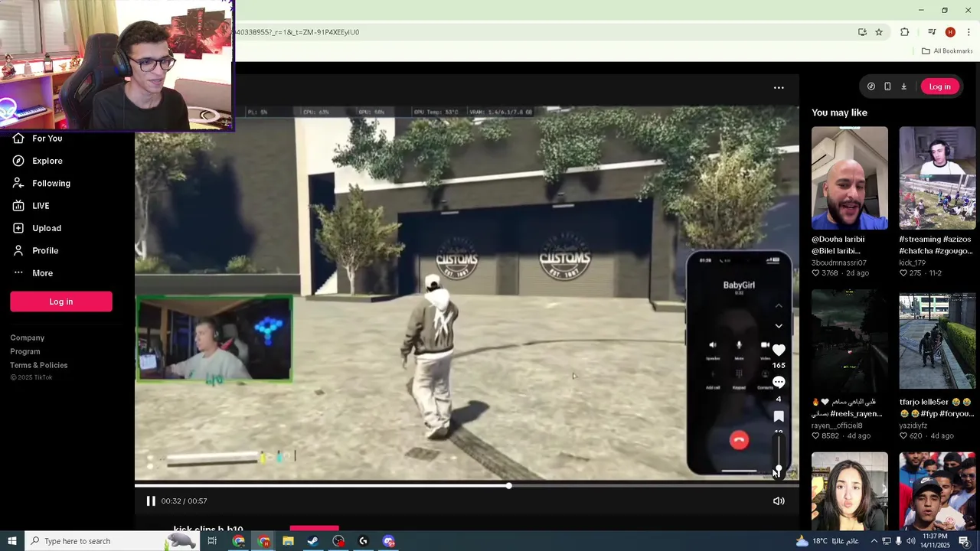The image size is (980, 551).
Task: Open the Logitech G Hub taskbar icon
Action: (x=364, y=541)
